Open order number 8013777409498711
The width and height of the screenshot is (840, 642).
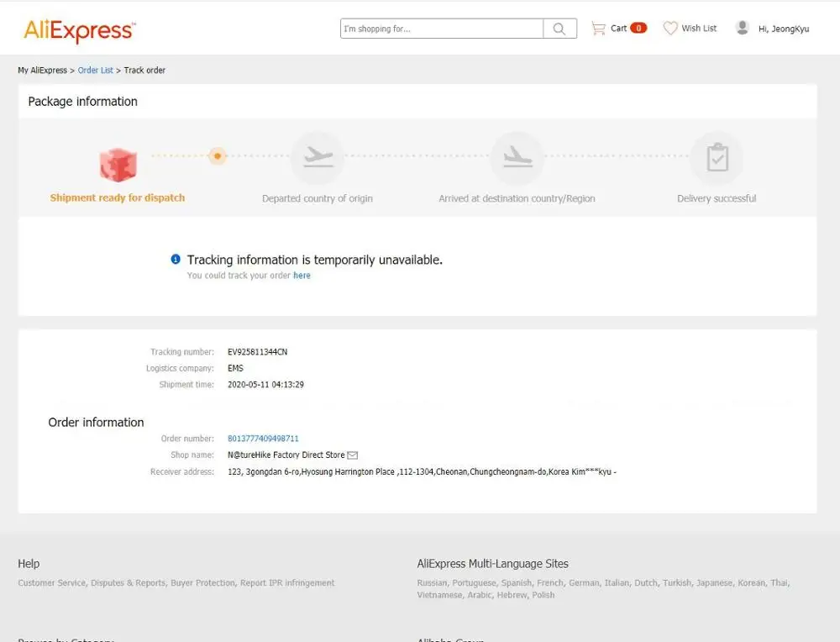click(x=263, y=439)
